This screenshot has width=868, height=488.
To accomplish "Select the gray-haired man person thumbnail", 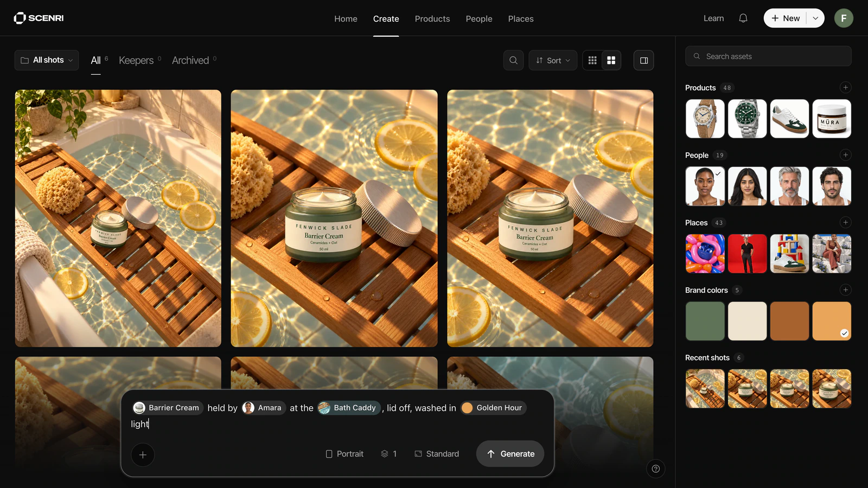I will pos(789,187).
